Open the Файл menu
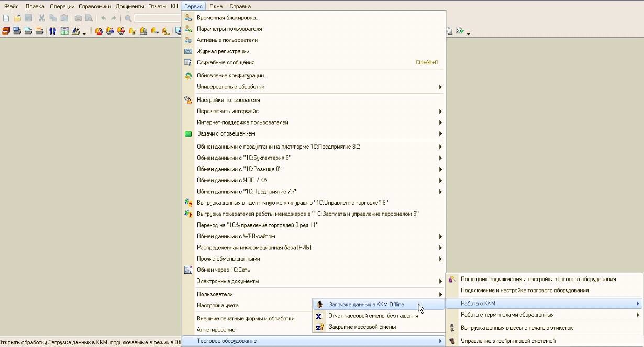The width and height of the screenshot is (644, 347). 11,6
